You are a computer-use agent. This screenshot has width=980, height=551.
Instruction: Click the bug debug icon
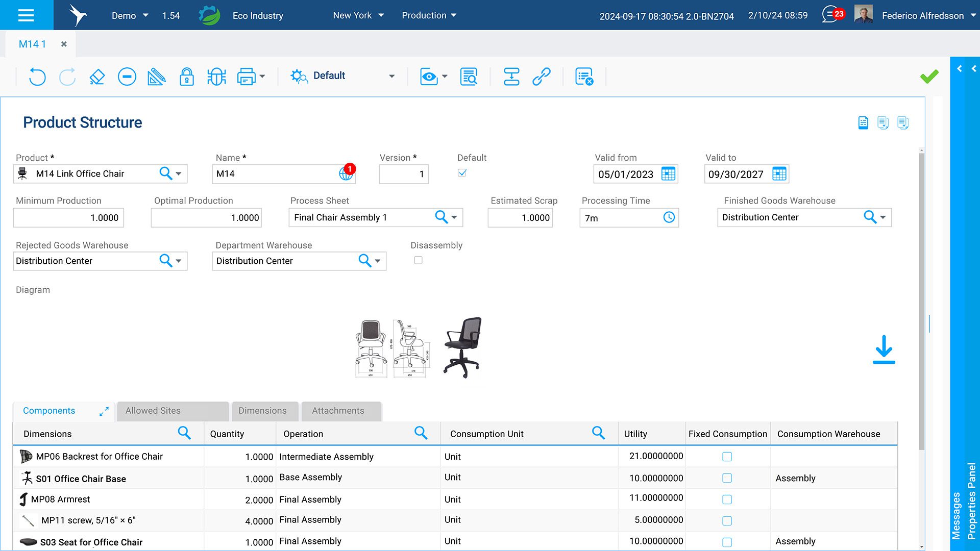216,77
